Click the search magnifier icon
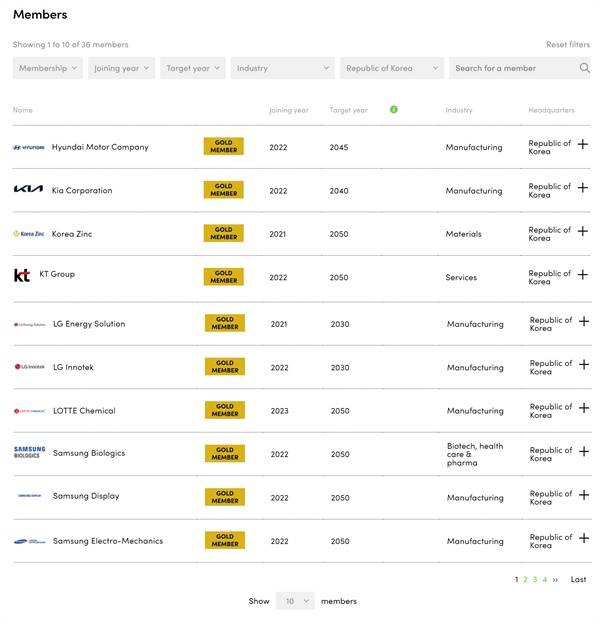The image size is (600, 624). (584, 68)
